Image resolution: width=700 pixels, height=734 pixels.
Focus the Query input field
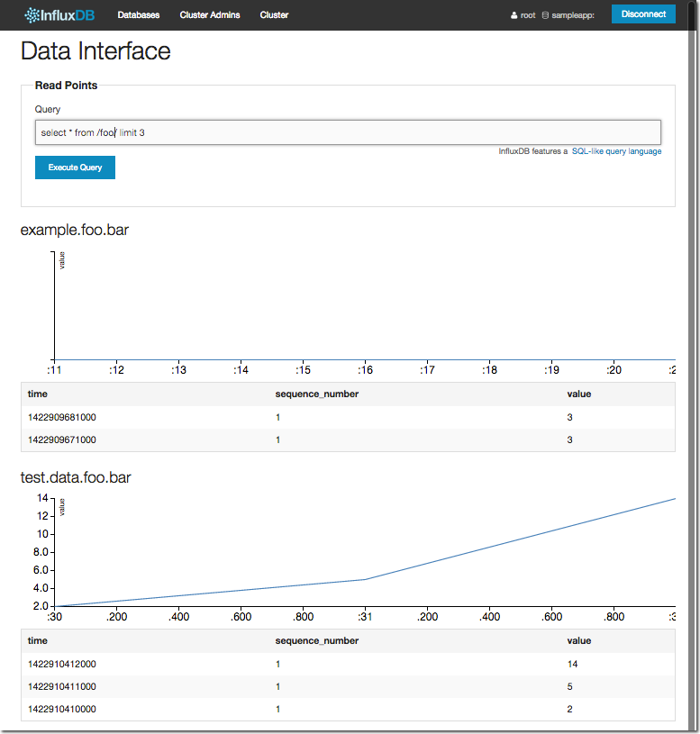pyautogui.click(x=347, y=132)
